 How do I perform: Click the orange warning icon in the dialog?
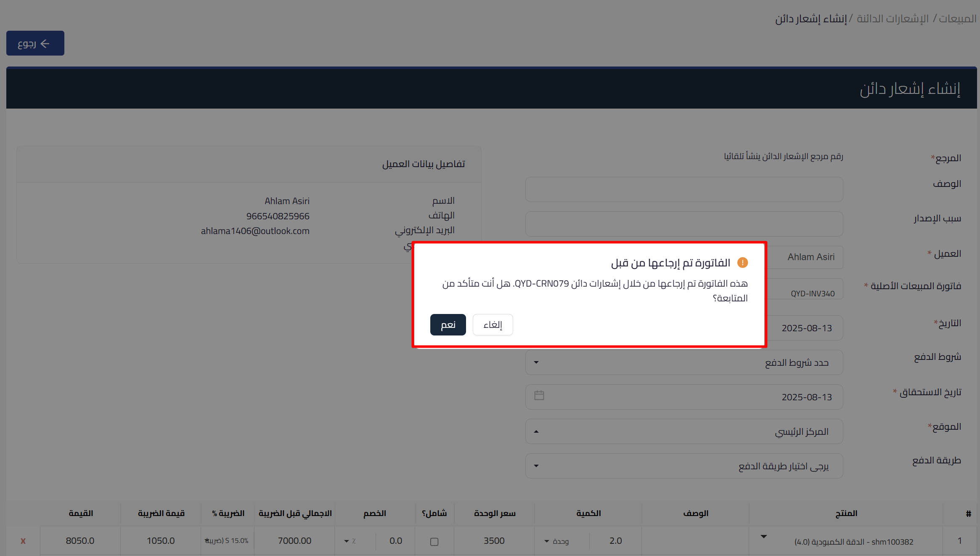[743, 262]
